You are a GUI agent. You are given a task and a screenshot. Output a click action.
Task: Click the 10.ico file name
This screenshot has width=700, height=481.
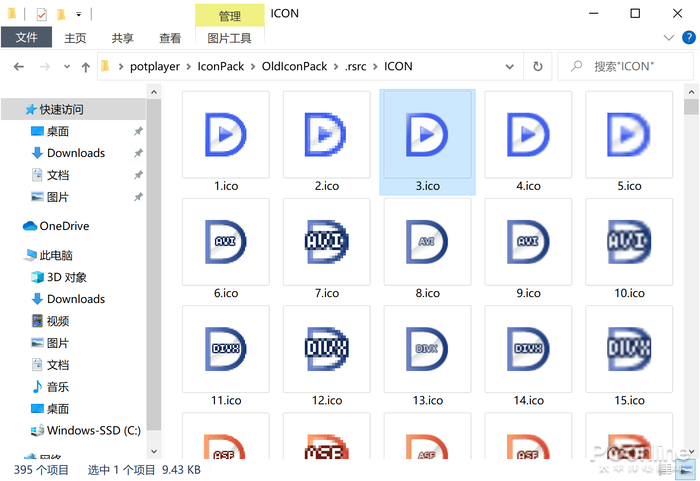(x=629, y=293)
